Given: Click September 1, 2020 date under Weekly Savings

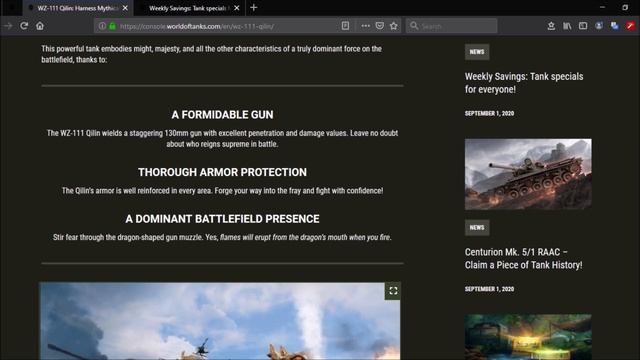Looking at the screenshot, I should pyautogui.click(x=489, y=113).
